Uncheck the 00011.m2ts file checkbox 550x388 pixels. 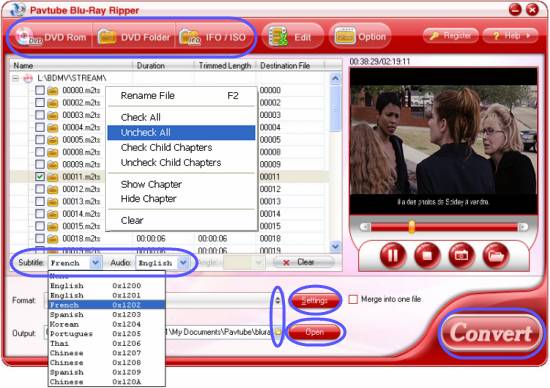[x=40, y=176]
